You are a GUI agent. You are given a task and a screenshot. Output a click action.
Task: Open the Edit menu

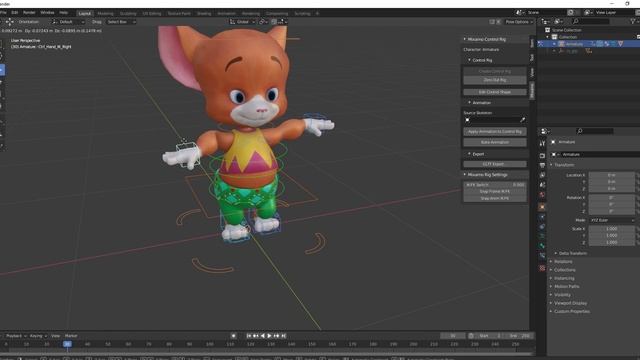click(x=14, y=13)
